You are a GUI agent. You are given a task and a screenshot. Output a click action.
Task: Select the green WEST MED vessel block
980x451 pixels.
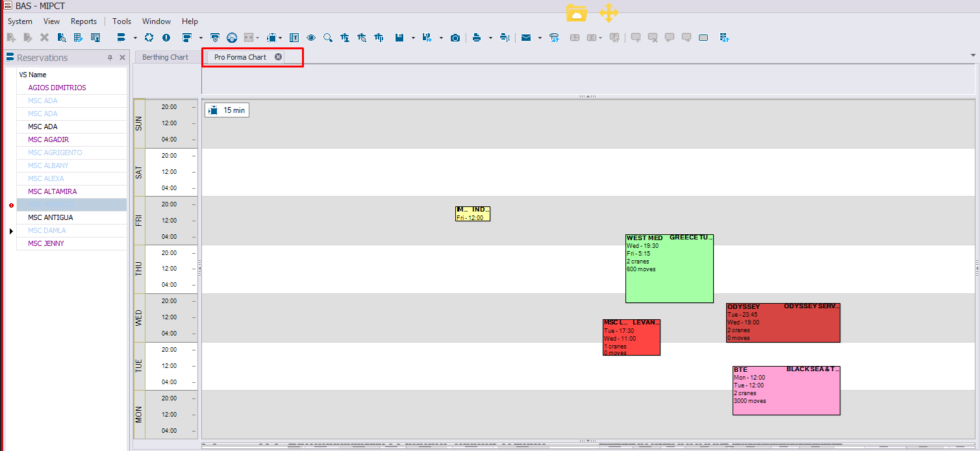(x=670, y=269)
